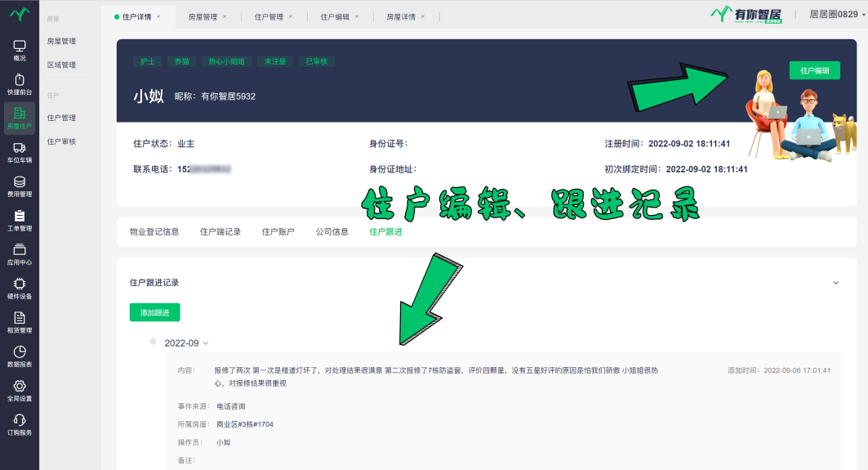Open the 租赁管理 rental management icon
Viewport: 868px width, 470px height.
point(19,318)
